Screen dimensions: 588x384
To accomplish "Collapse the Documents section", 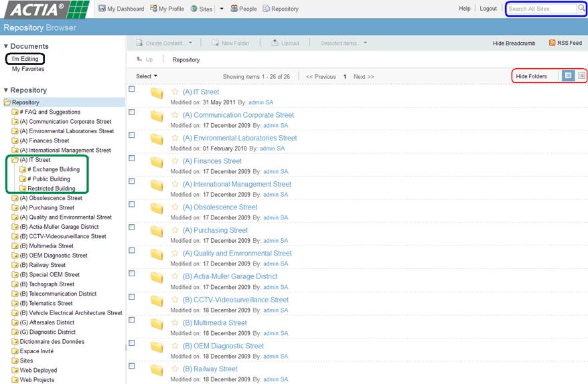I will pyautogui.click(x=6, y=46).
